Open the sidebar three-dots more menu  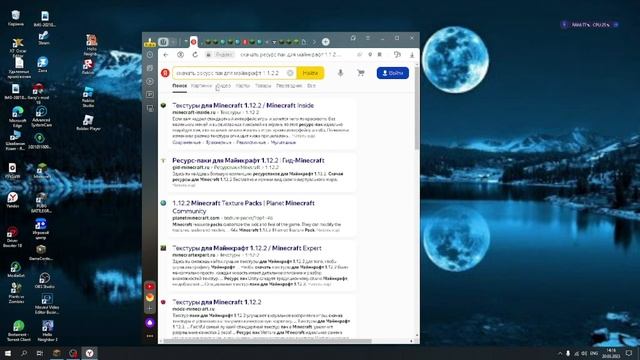pyautogui.click(x=150, y=336)
